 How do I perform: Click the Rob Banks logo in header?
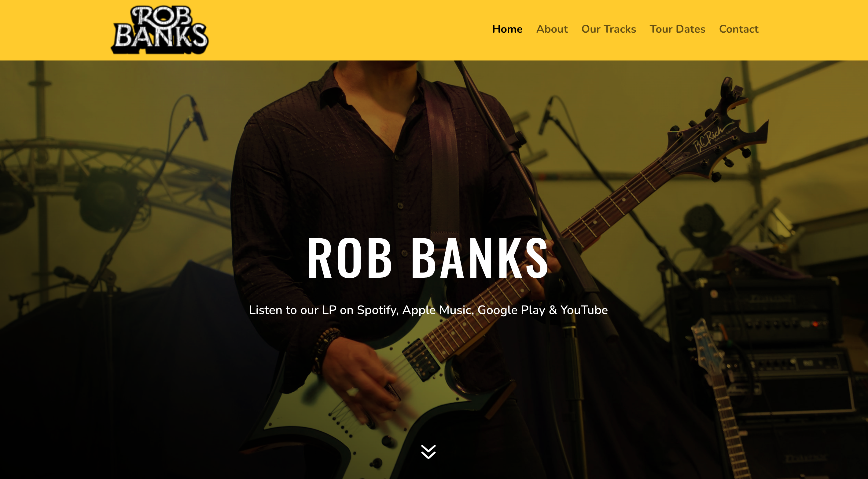tap(160, 30)
